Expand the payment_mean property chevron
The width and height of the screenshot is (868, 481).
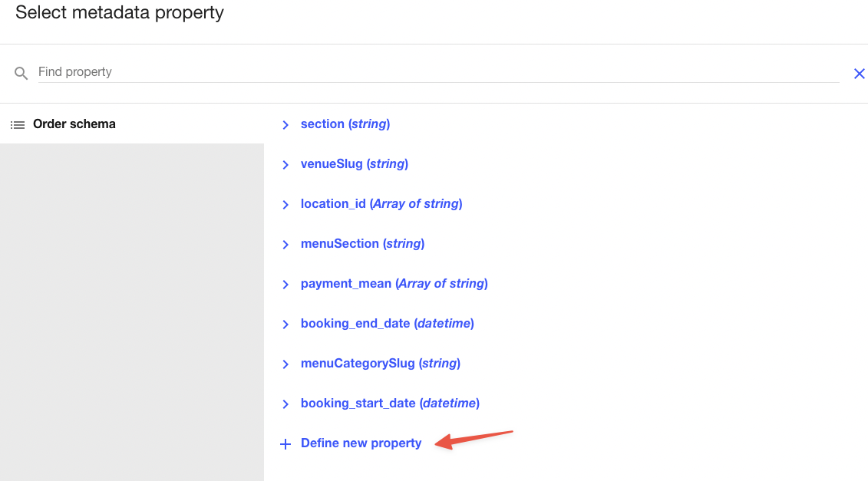285,284
